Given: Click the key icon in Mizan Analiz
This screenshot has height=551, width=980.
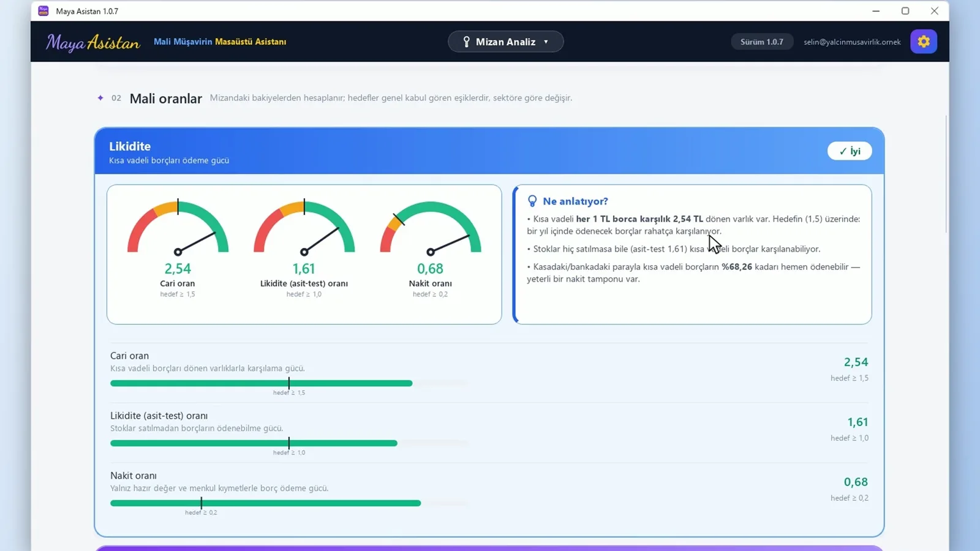Looking at the screenshot, I should (467, 42).
